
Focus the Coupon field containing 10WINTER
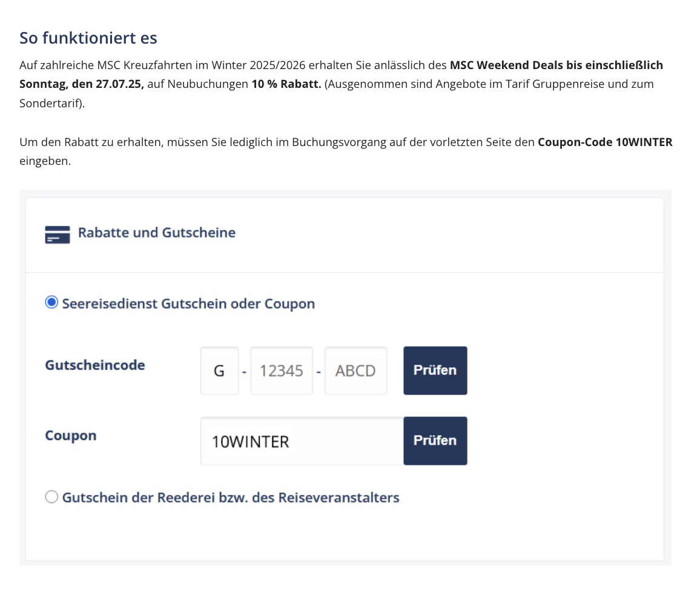(x=302, y=441)
